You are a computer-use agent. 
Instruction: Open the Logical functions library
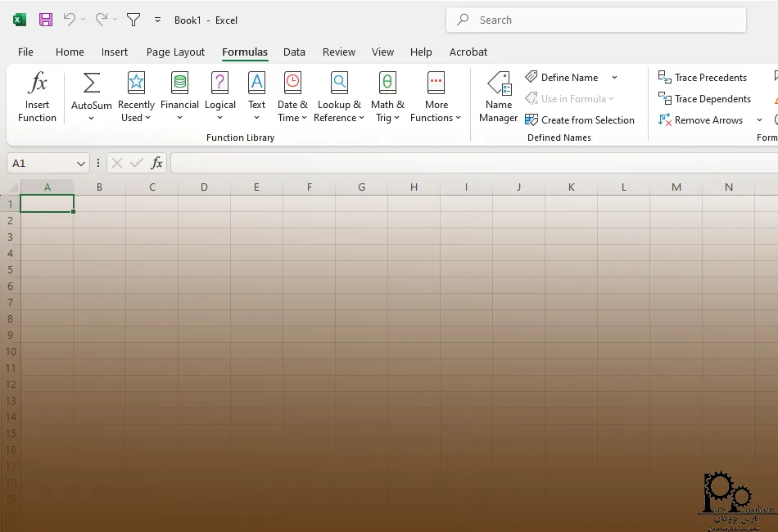pos(219,97)
